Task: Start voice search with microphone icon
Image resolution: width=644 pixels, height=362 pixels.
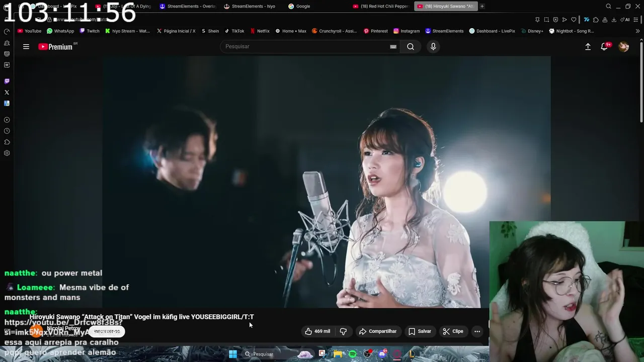Action: pos(433,47)
